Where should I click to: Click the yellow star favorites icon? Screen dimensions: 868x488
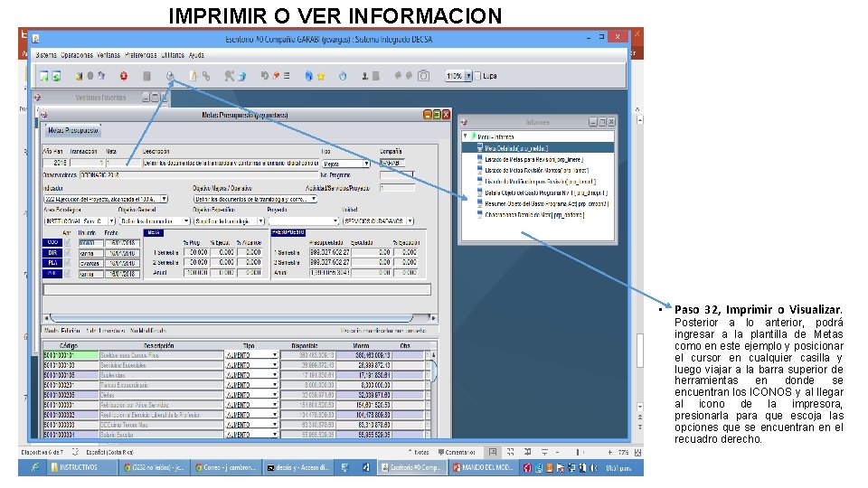coord(320,76)
